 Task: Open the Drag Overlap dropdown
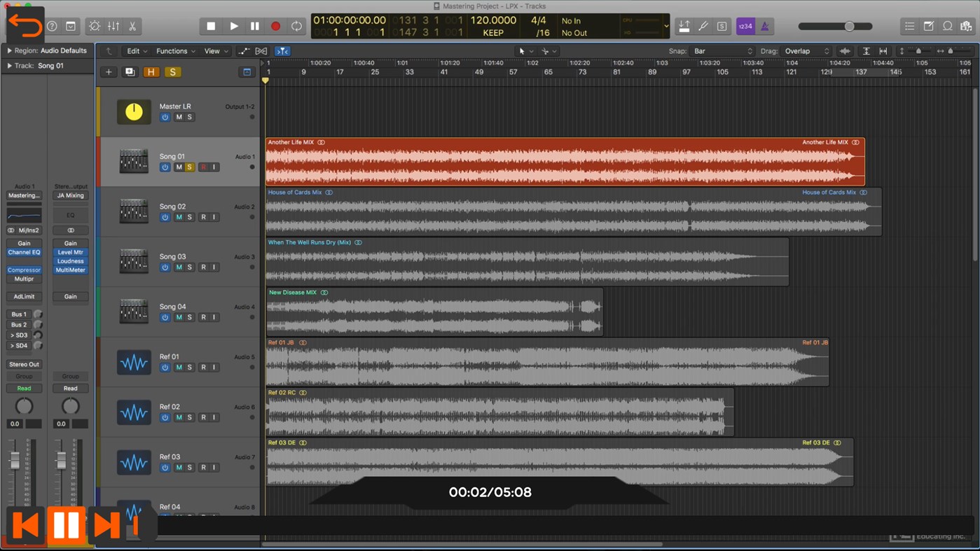click(806, 51)
